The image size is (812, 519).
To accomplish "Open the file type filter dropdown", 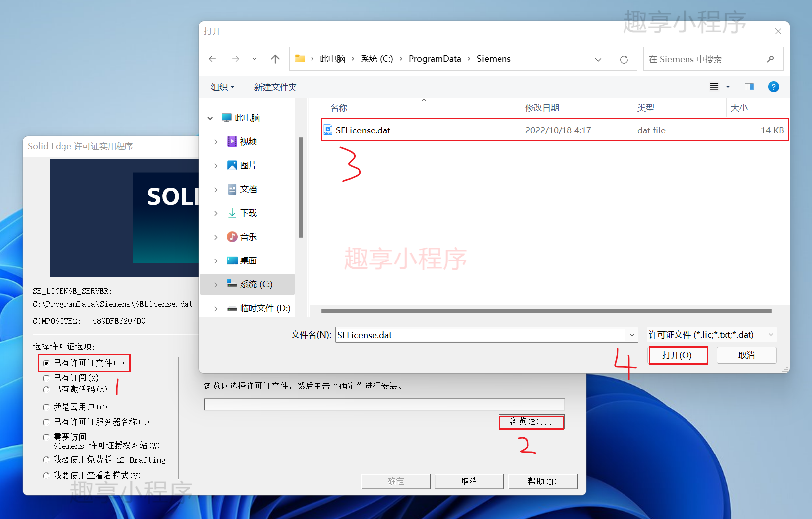I will coord(712,335).
